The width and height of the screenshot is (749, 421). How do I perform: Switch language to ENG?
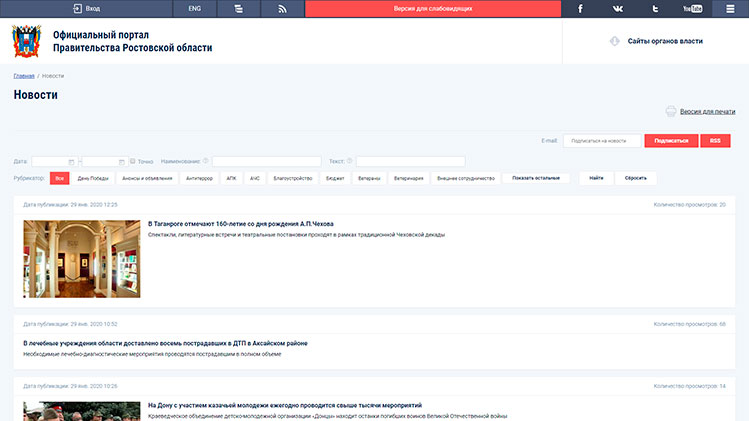(194, 9)
